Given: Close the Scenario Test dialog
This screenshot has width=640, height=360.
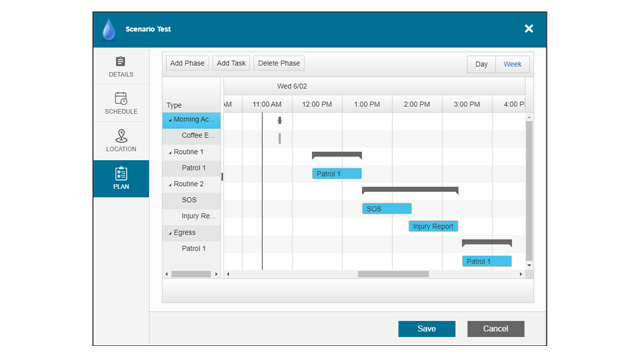Looking at the screenshot, I should tap(529, 29).
